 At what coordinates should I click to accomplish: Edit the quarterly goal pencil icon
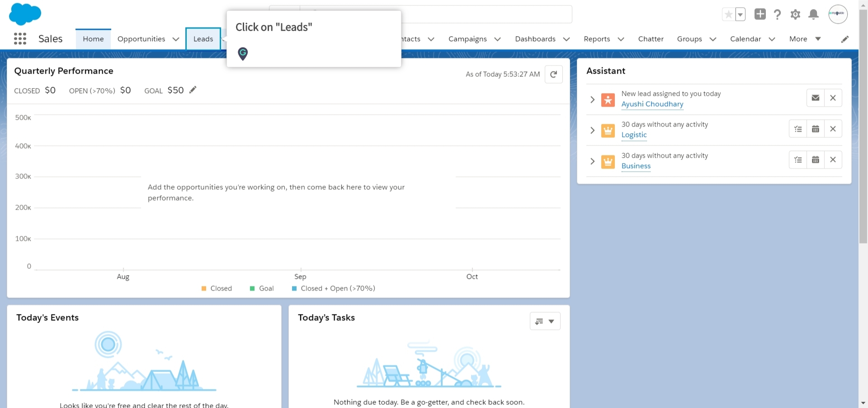(x=193, y=89)
